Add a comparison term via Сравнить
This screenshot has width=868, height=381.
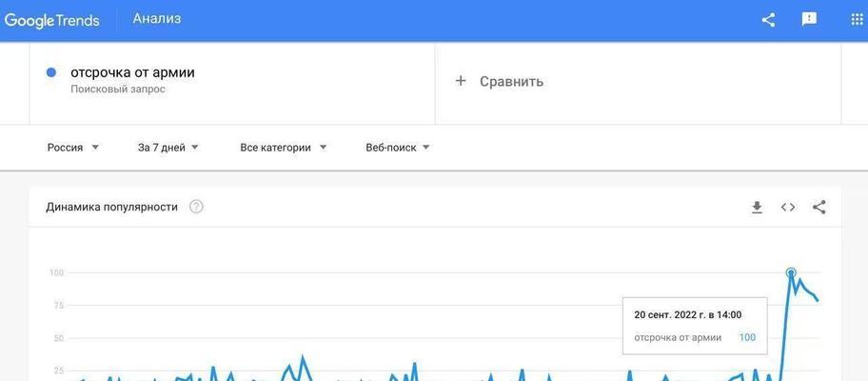click(511, 81)
